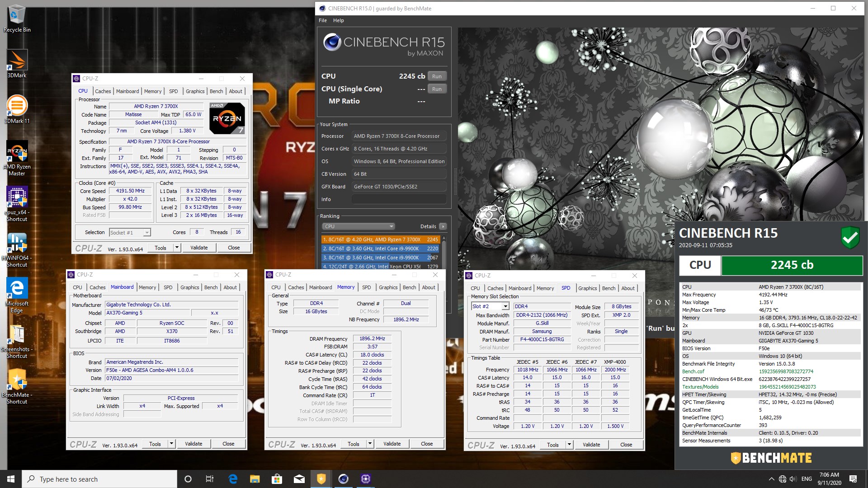Click the Details arrow in Ranking
Image resolution: width=868 pixels, height=488 pixels.
[443, 226]
